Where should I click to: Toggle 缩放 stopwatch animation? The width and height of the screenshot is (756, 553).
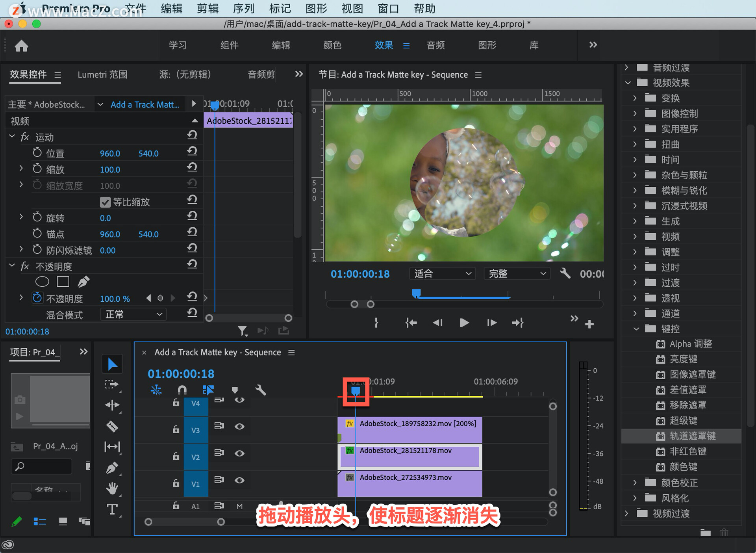37,169
